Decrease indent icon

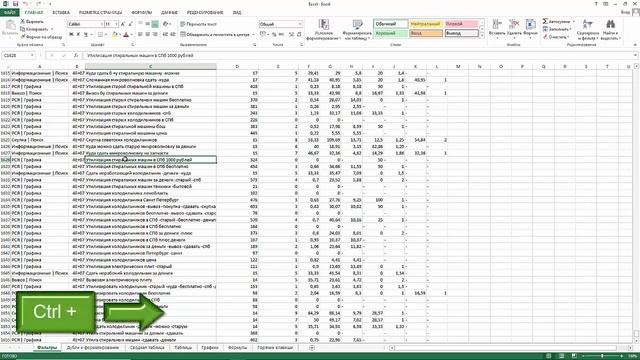165,35
